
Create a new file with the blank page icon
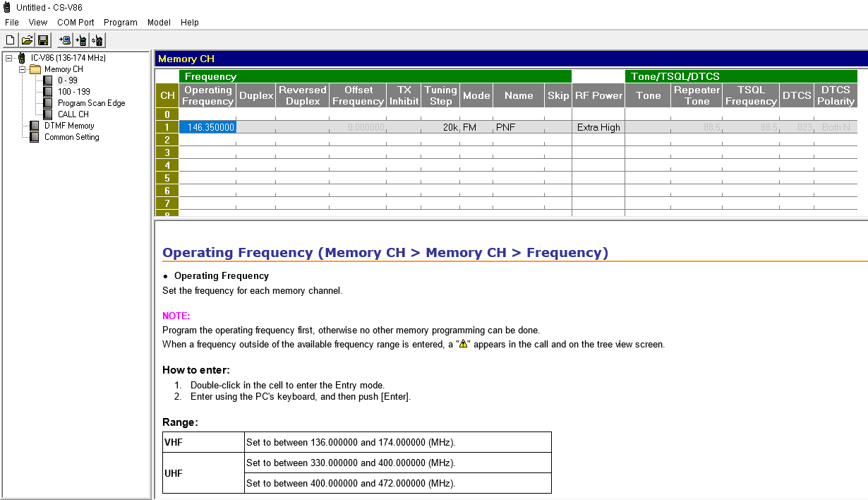tap(11, 40)
